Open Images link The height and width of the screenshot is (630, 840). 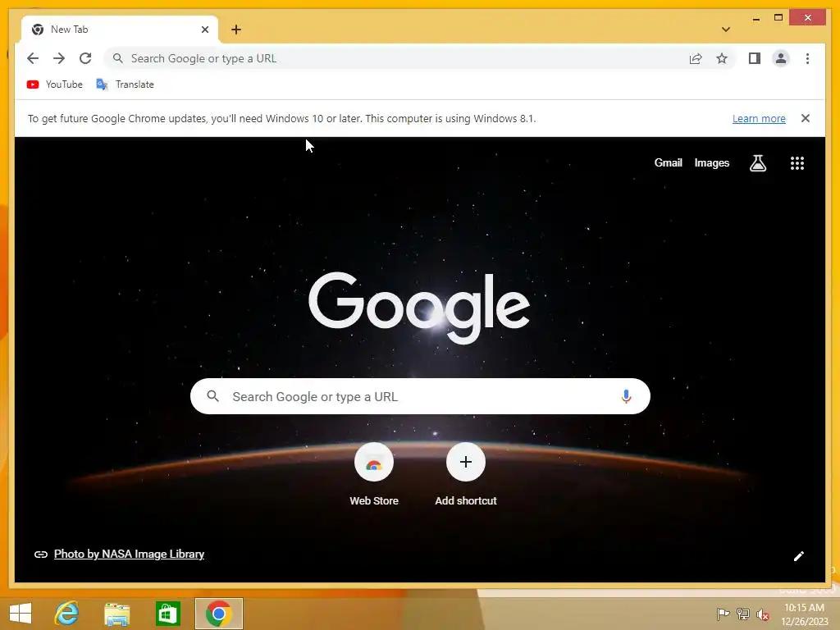[x=711, y=163]
